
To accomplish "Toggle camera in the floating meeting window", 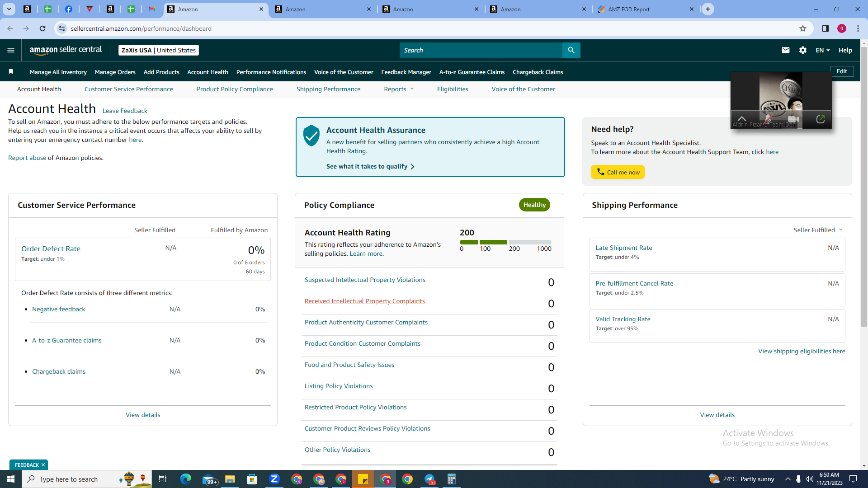I will (x=793, y=119).
